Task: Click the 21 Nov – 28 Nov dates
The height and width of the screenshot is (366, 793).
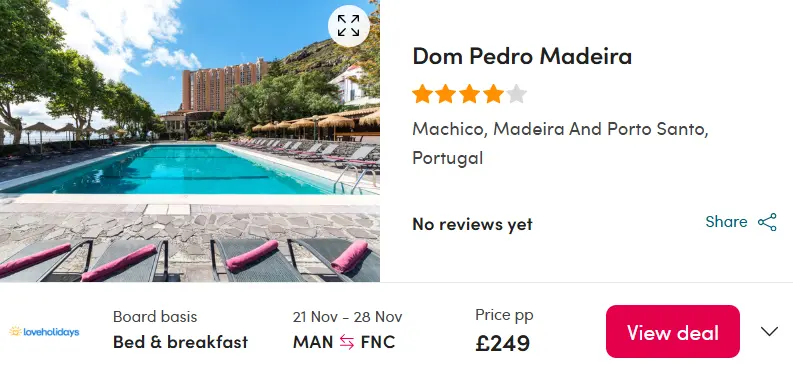Action: (347, 317)
